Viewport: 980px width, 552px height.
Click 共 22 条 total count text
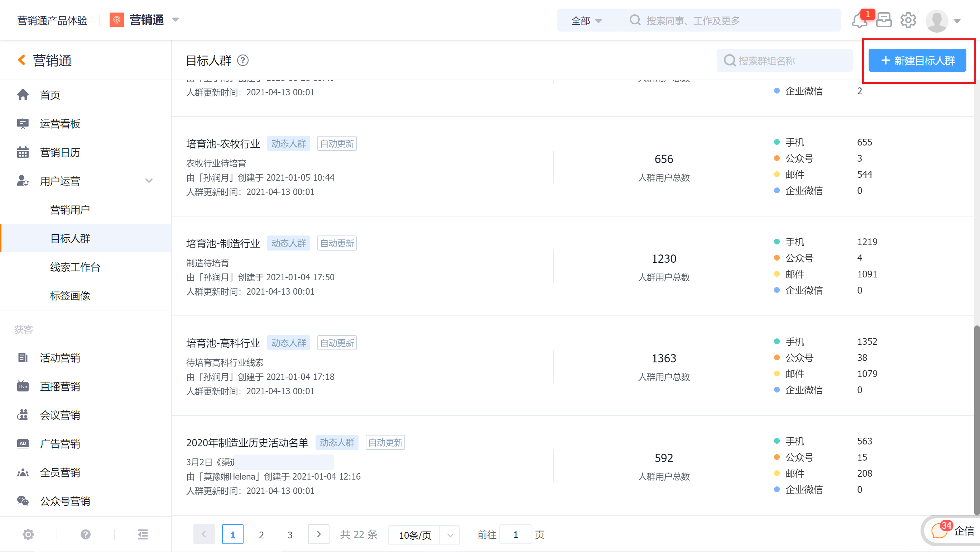[359, 534]
